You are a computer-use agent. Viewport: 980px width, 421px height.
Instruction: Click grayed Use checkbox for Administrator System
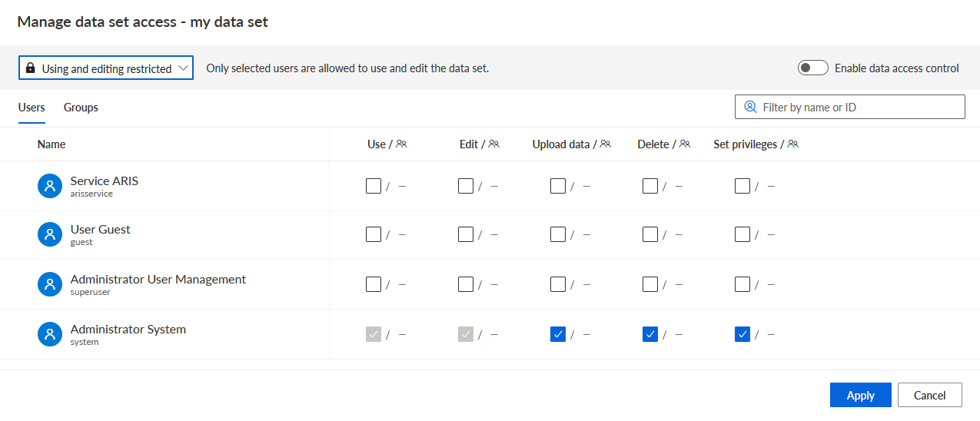374,334
